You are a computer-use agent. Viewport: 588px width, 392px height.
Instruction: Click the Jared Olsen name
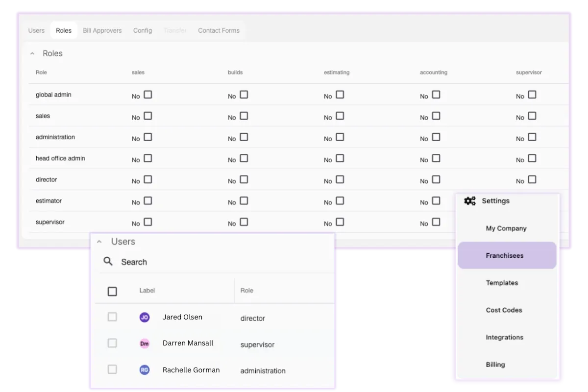182,317
